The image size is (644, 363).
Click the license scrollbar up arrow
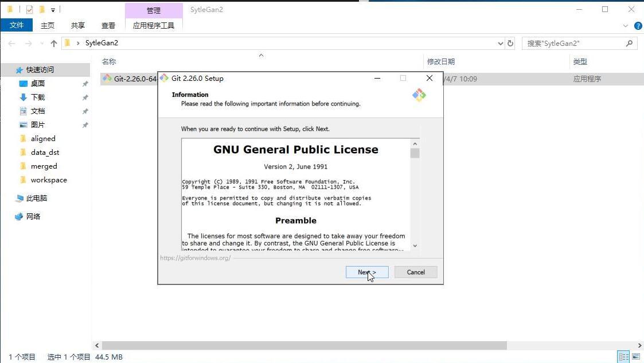(x=415, y=144)
